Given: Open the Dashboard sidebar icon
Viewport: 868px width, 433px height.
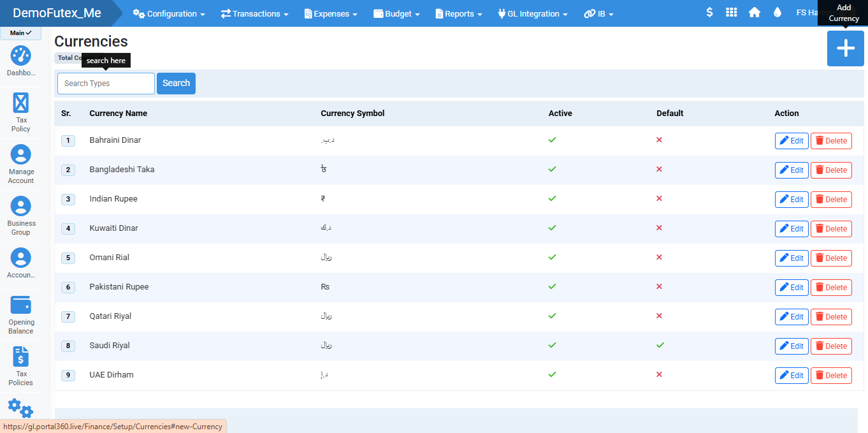Looking at the screenshot, I should (21, 61).
